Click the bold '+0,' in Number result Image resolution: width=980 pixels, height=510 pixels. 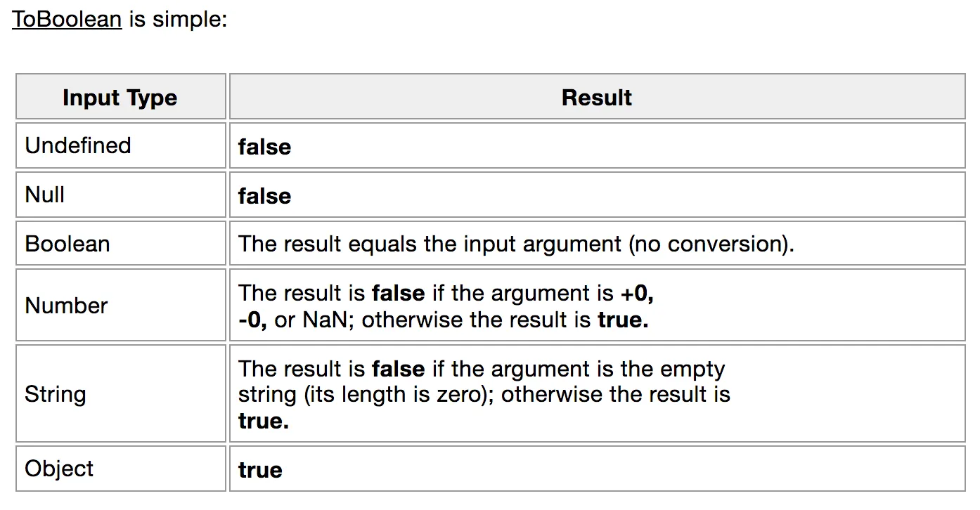(638, 293)
